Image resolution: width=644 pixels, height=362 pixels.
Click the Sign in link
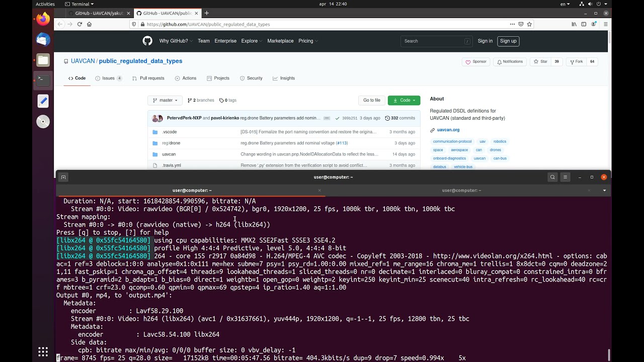click(485, 41)
